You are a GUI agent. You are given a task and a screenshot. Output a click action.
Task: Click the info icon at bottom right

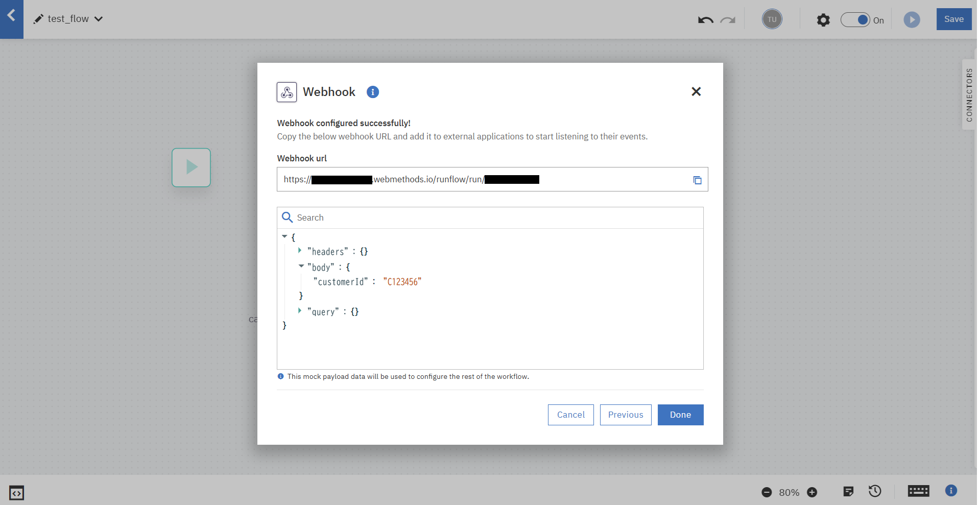[951, 491]
